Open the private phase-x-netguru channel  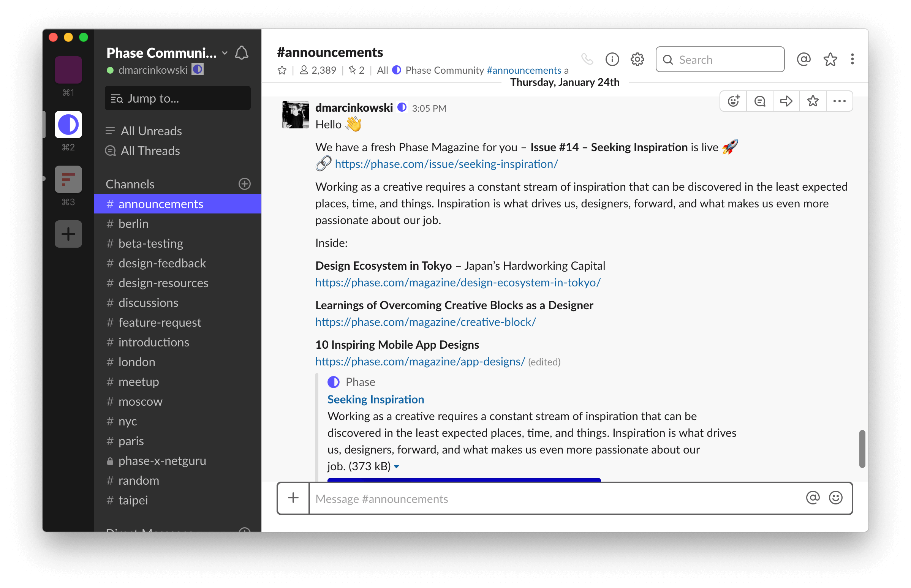point(177,460)
